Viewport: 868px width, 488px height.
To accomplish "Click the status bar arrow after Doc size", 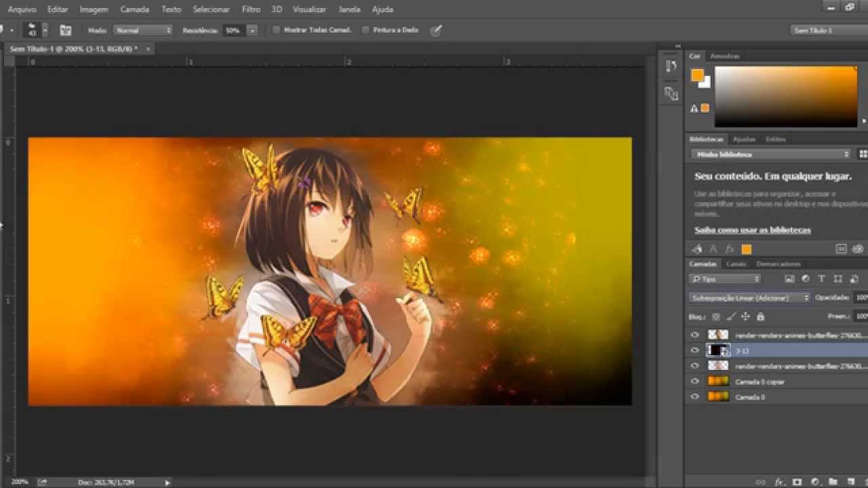I will pyautogui.click(x=167, y=482).
